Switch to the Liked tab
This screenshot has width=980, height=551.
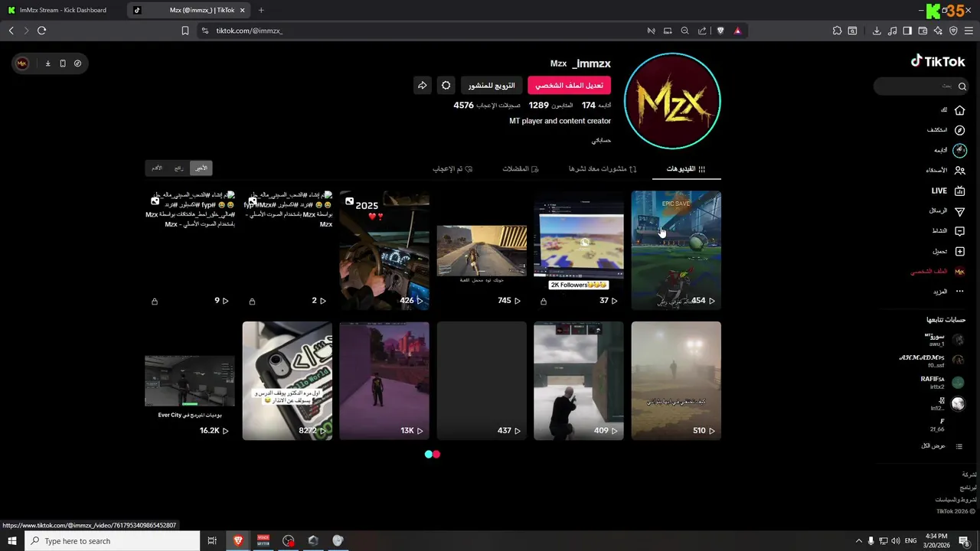coord(452,168)
